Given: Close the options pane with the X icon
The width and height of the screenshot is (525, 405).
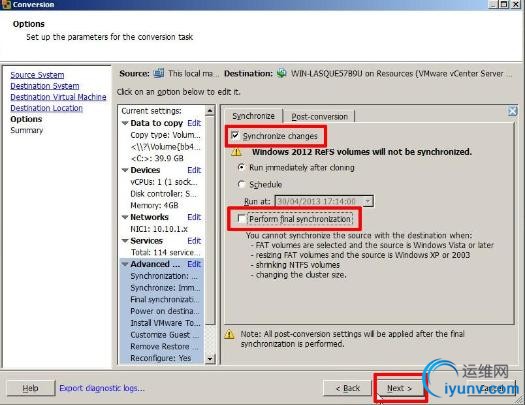Looking at the screenshot, I should point(513,111).
